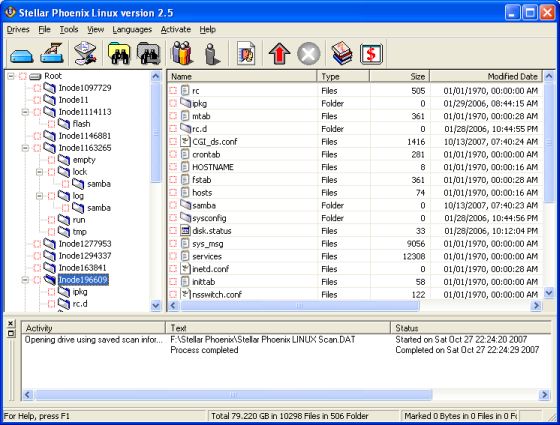Sort by the Name column header
This screenshot has width=560, height=425.
(x=242, y=76)
